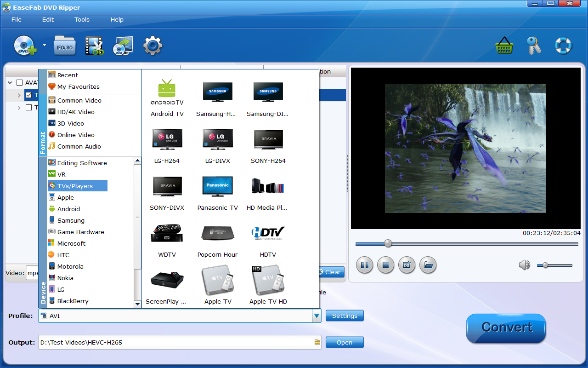
Task: Take a snapshot with camera button
Action: [x=407, y=265]
